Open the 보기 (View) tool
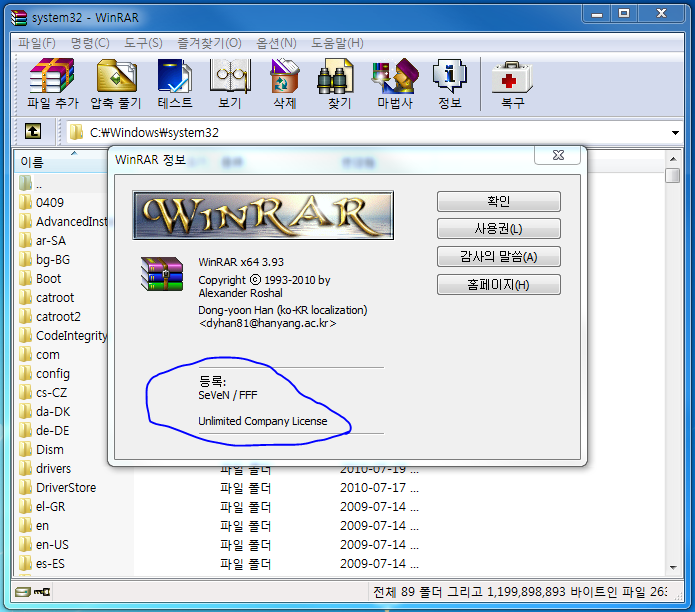This screenshot has width=695, height=612. click(230, 83)
